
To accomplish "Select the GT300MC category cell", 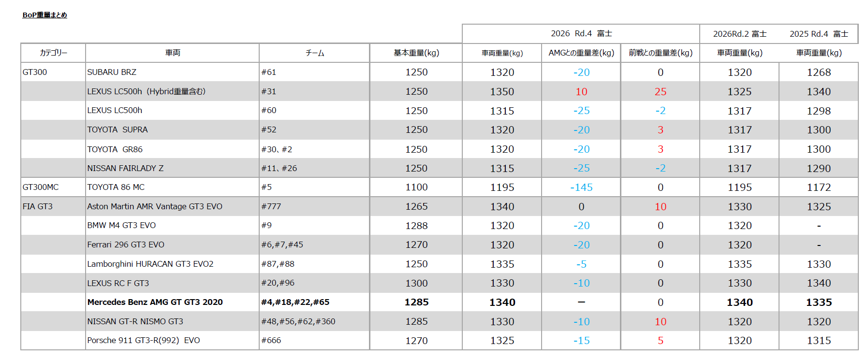I will (53, 187).
